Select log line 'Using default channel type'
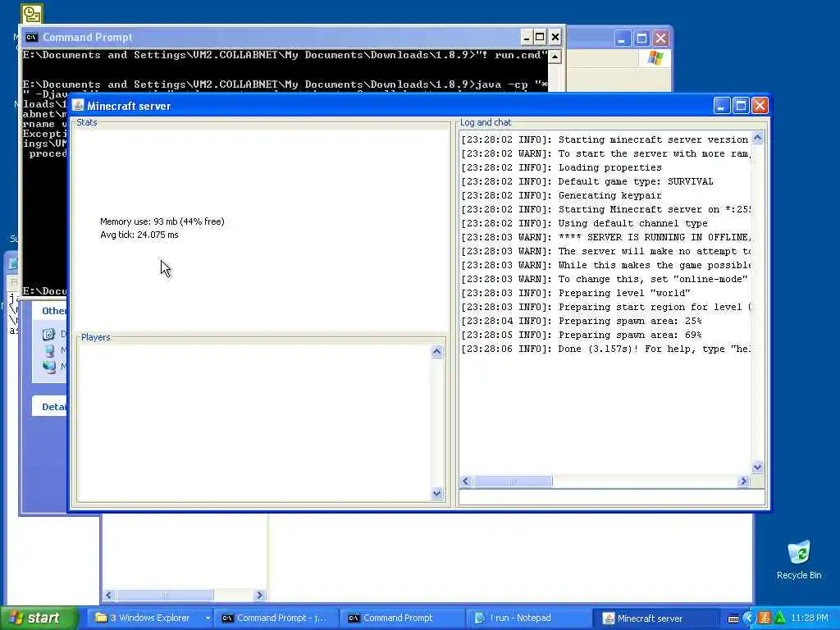 click(584, 223)
